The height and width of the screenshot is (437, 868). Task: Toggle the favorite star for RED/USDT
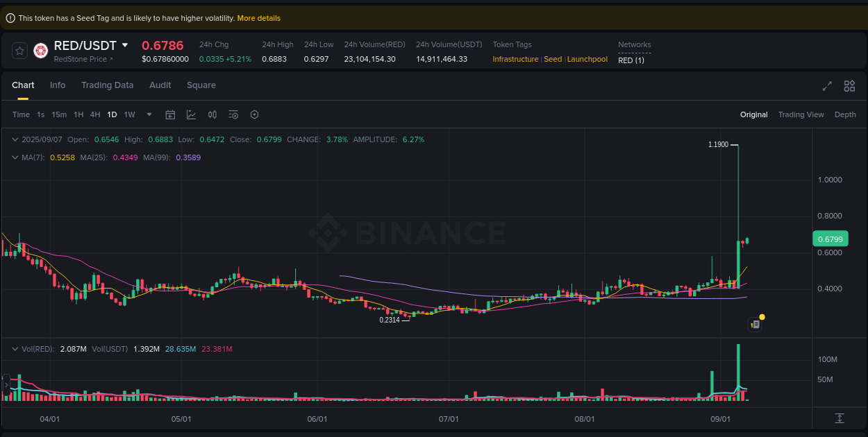click(x=19, y=51)
